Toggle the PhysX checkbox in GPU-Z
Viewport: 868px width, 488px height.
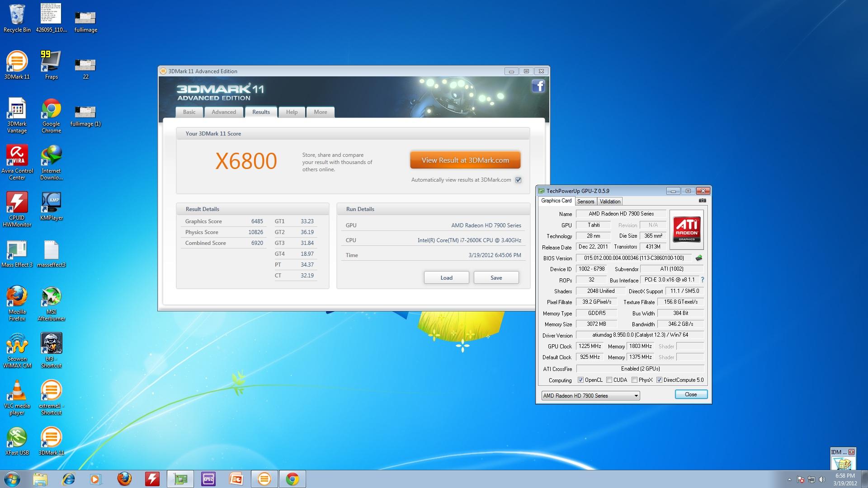click(x=634, y=380)
